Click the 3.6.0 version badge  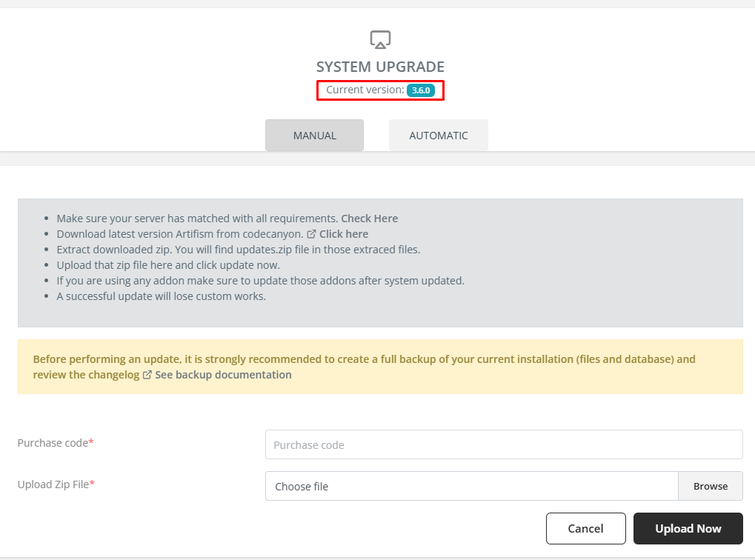coord(420,90)
